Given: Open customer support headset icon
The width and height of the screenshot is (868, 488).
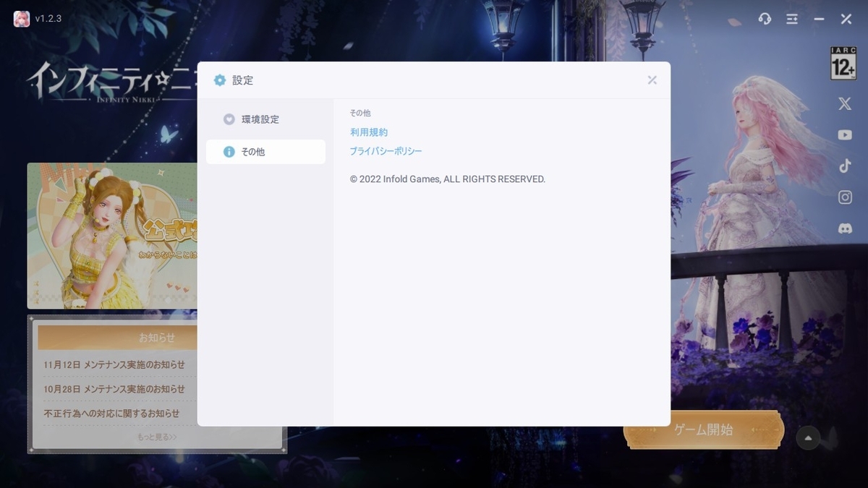Looking at the screenshot, I should 765,19.
